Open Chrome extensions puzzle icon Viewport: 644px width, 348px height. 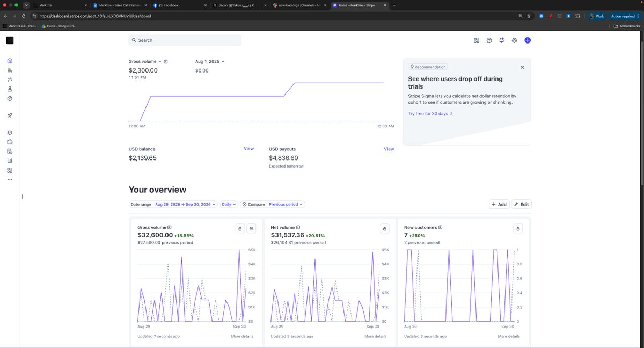[578, 16]
